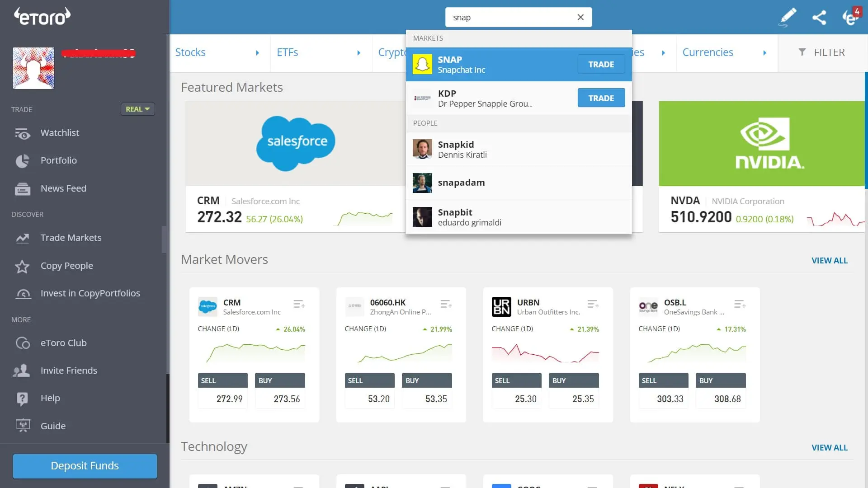Click the Guide presentation icon
Image resolution: width=868 pixels, height=488 pixels.
pos(23,426)
